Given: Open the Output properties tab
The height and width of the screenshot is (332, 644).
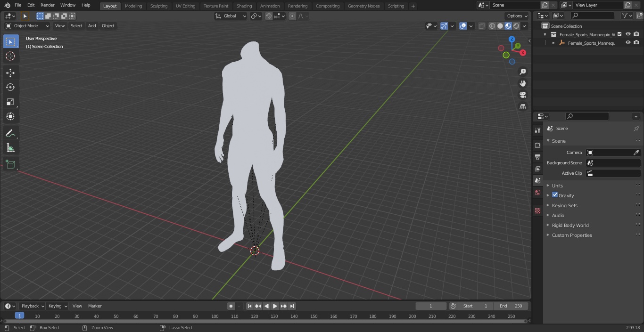Looking at the screenshot, I should [537, 157].
